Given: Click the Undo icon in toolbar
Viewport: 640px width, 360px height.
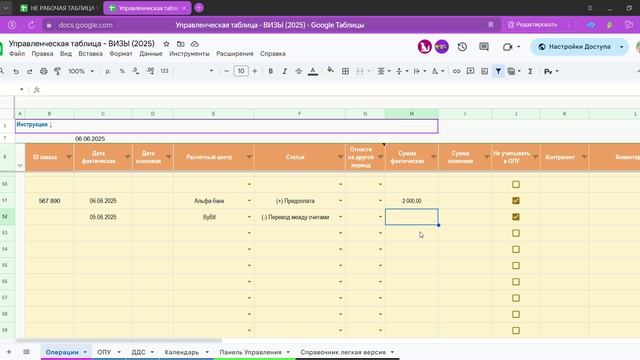Looking at the screenshot, I should [x=16, y=71].
